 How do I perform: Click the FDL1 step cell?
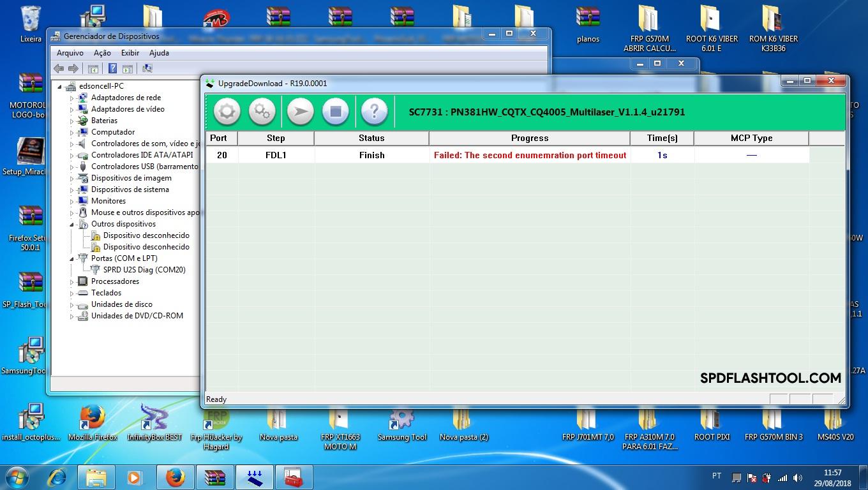276,155
